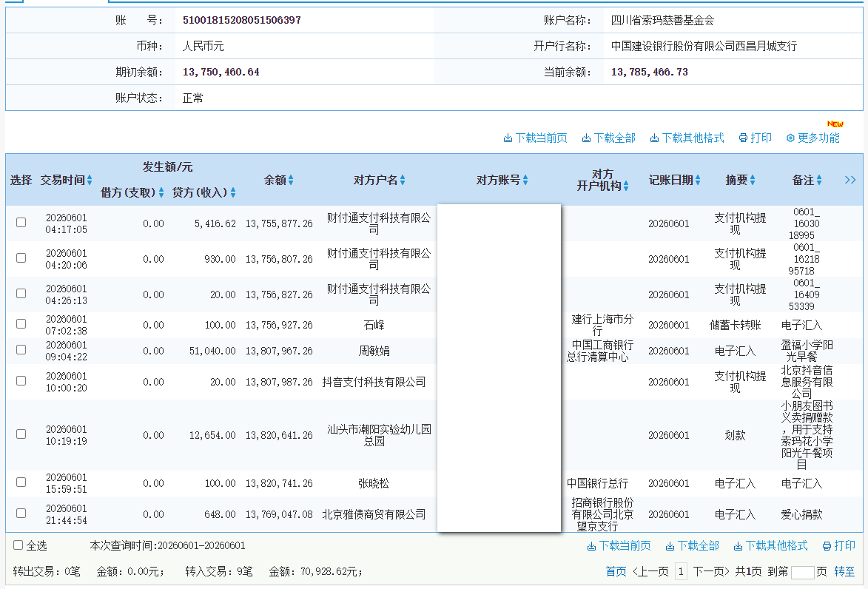Click the bottom 下载全部 link
This screenshot has width=868, height=589.
click(x=698, y=546)
